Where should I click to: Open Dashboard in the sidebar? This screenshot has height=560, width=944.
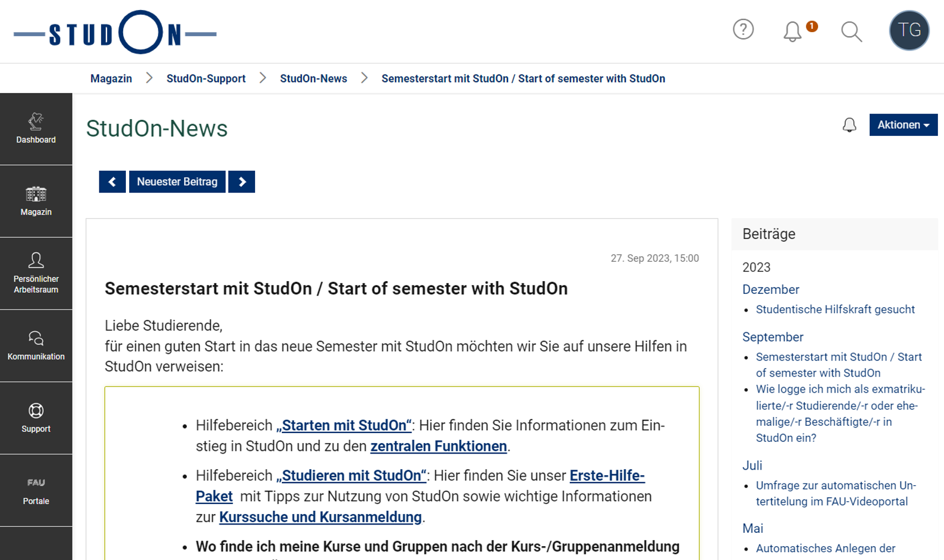click(x=36, y=129)
